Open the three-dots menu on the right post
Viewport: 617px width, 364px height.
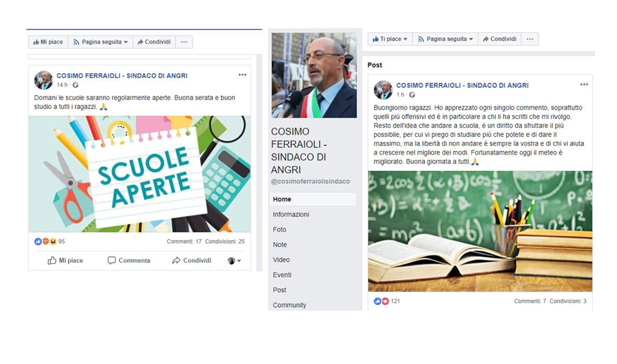click(x=584, y=85)
